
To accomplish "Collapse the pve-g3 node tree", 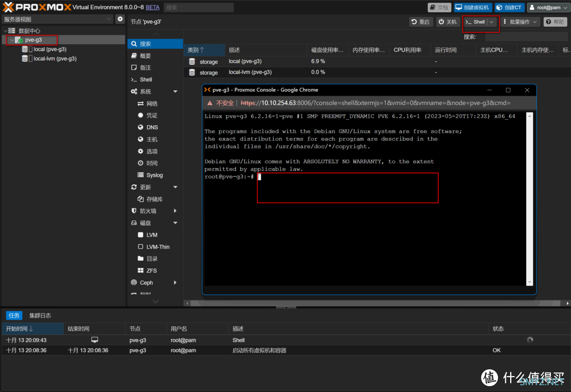I will (x=12, y=40).
